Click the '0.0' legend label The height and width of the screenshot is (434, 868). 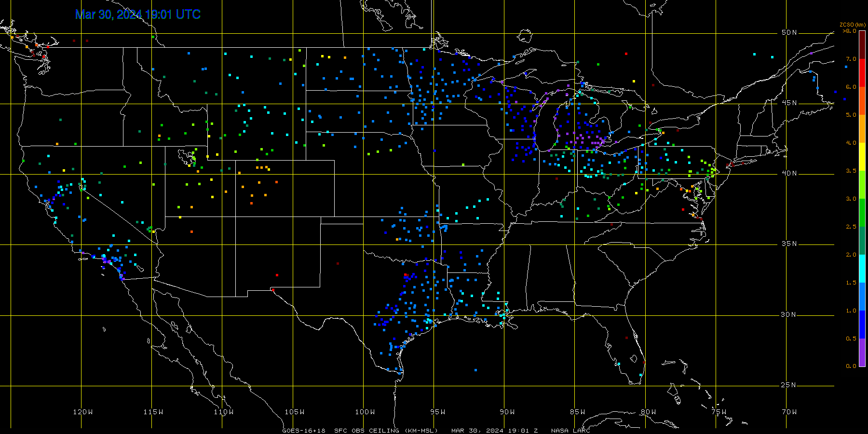pos(851,366)
